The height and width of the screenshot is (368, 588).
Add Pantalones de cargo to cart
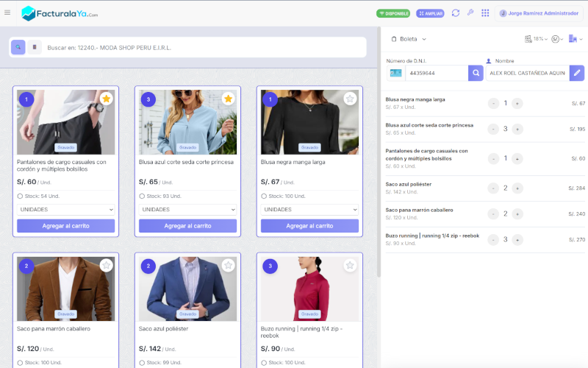(x=65, y=226)
